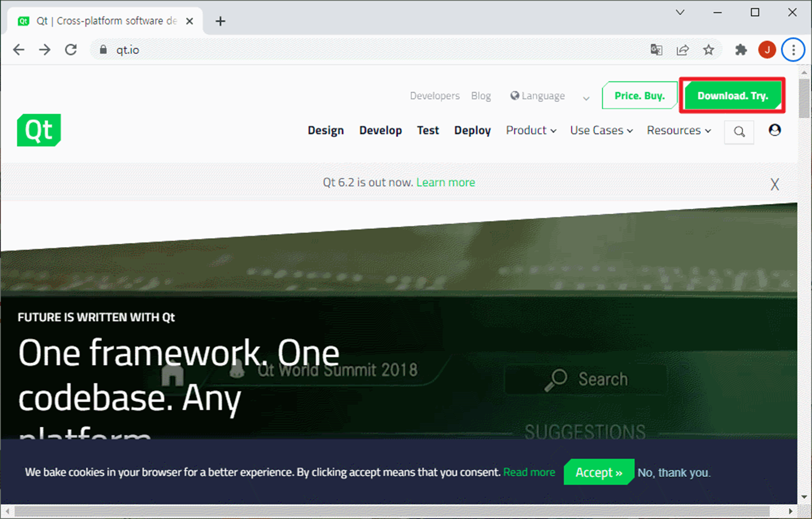
Task: Open a new browser tab
Action: pyautogui.click(x=220, y=21)
